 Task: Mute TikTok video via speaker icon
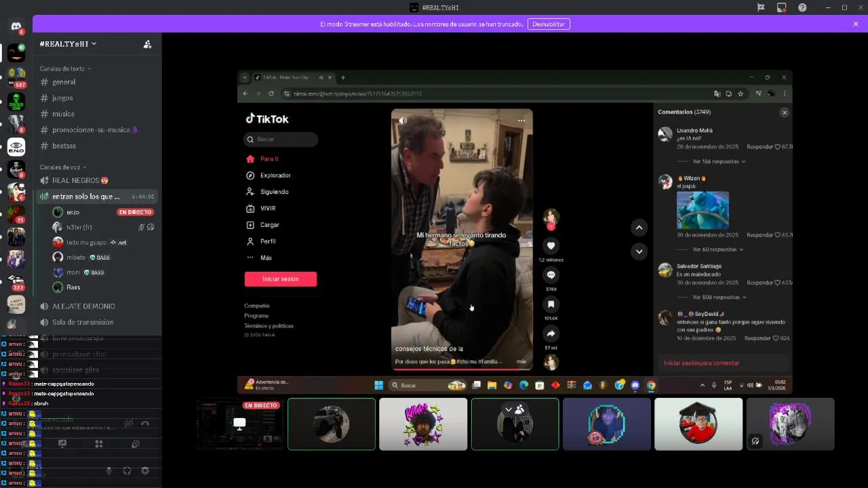[403, 121]
